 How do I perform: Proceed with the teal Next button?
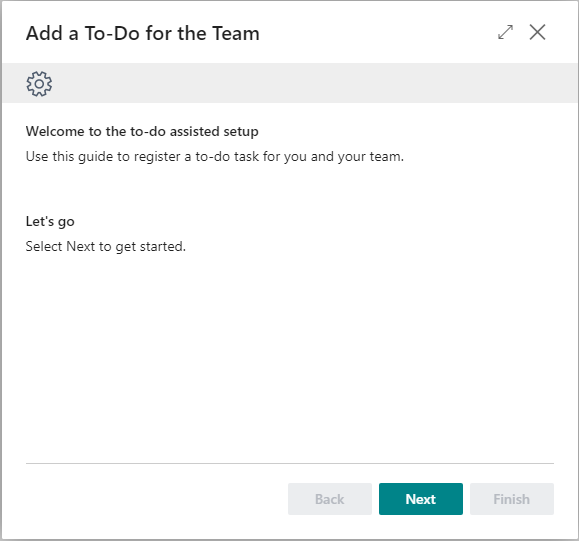coord(421,499)
